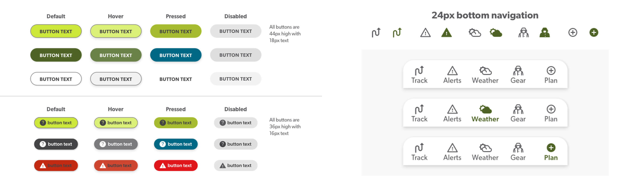
Task: Click the pressed red warning button text button
Action: coord(176,165)
